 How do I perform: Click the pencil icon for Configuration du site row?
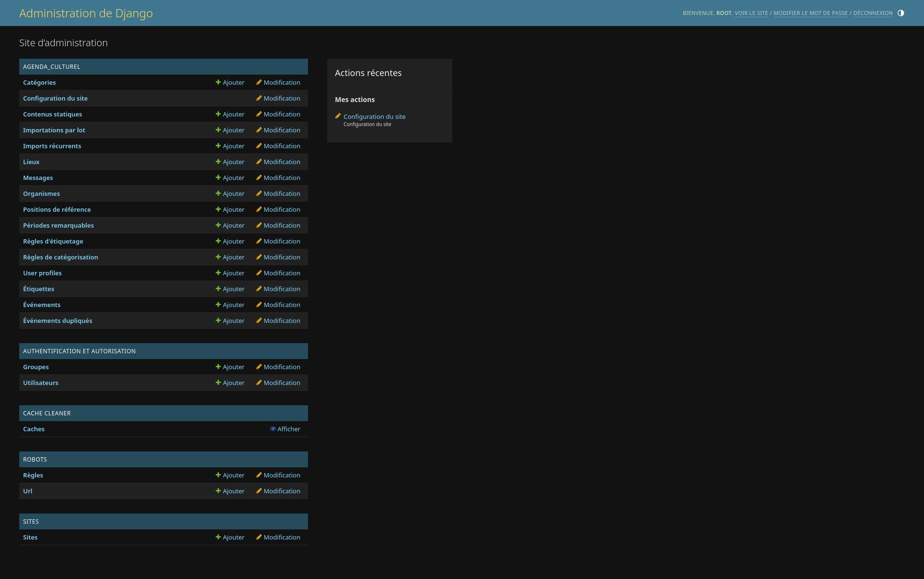pos(259,98)
